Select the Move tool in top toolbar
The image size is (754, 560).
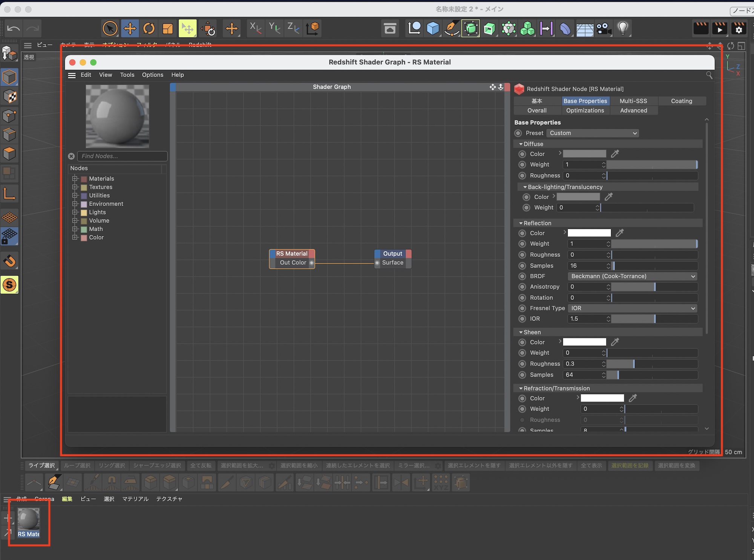pos(130,28)
